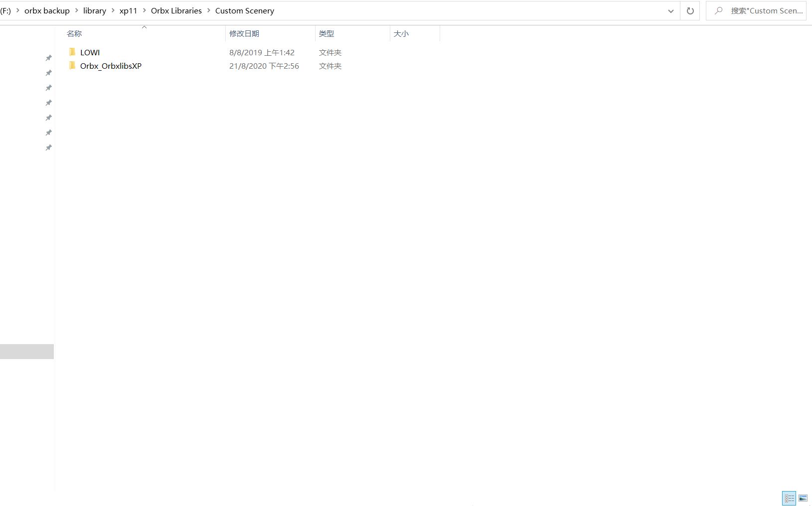Click 文件夹 type in Orbx_OrbxlibsXP row

[x=330, y=66]
